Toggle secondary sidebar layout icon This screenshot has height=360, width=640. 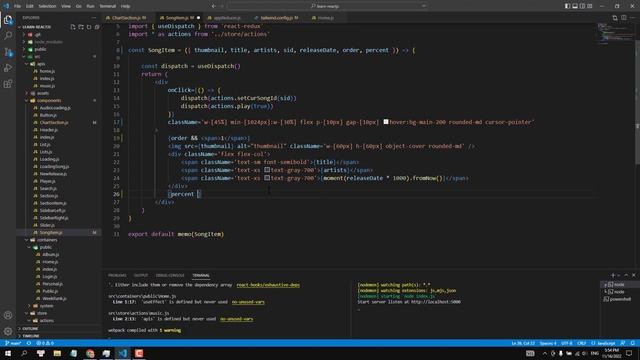(x=582, y=6)
